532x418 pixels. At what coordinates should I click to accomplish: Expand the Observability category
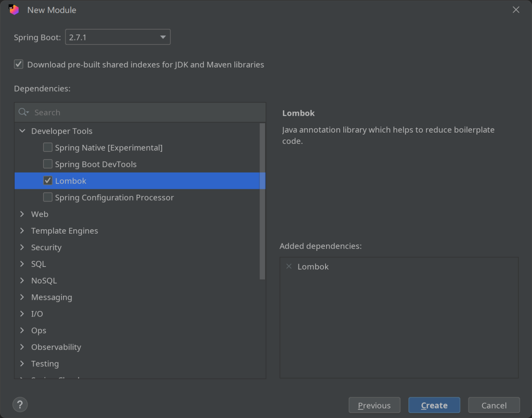tap(22, 347)
